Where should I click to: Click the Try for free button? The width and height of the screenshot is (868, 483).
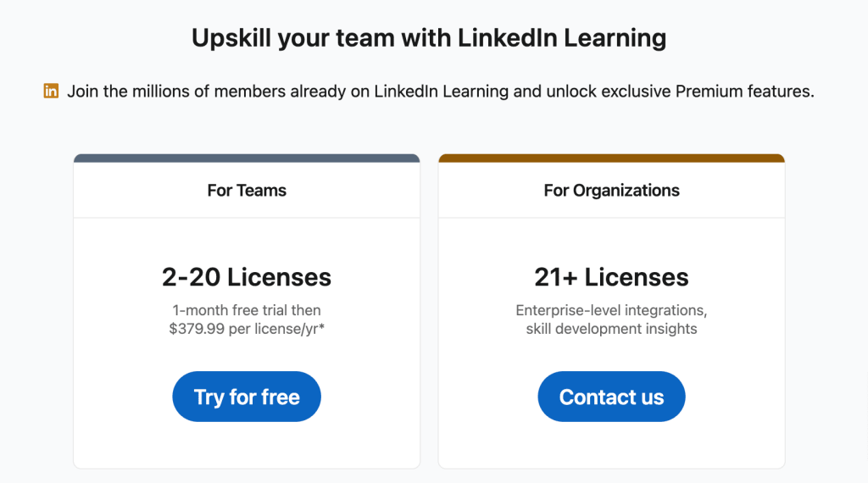[x=247, y=397]
